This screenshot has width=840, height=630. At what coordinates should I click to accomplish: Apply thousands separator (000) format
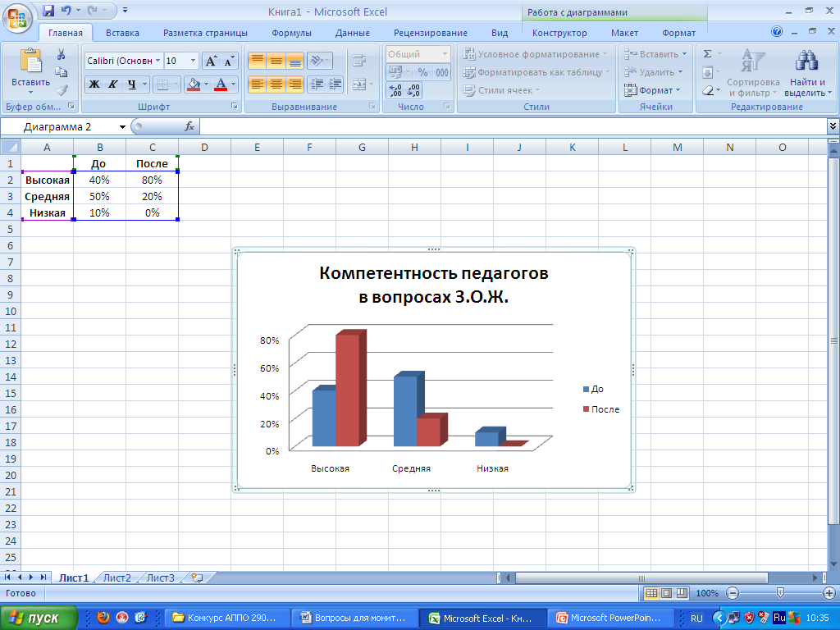(442, 72)
